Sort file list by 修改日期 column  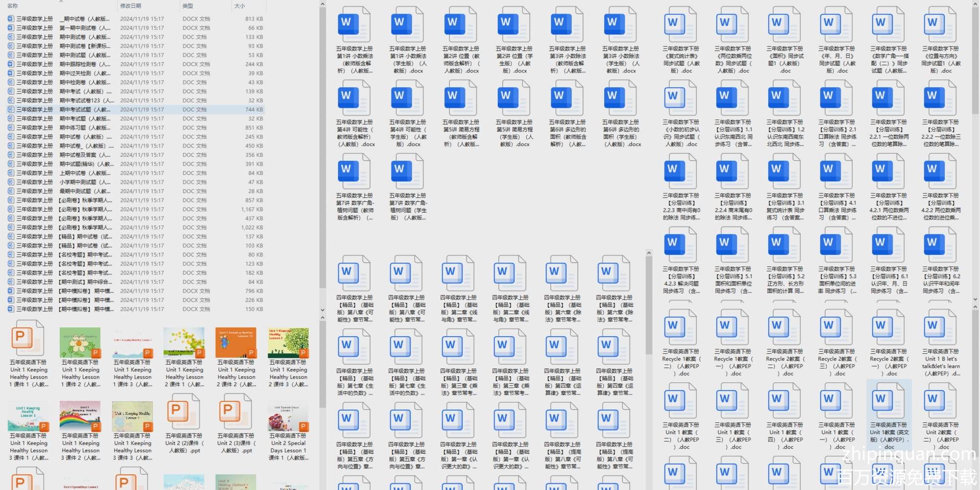click(x=131, y=6)
